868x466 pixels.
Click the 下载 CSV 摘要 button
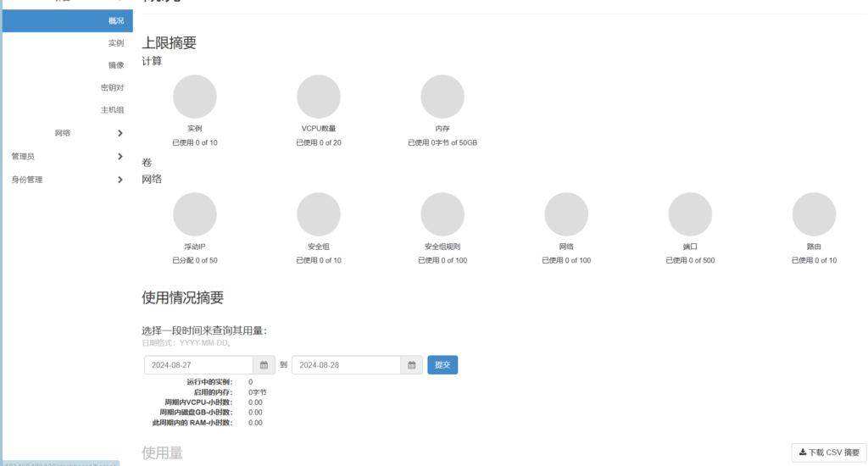click(x=829, y=452)
